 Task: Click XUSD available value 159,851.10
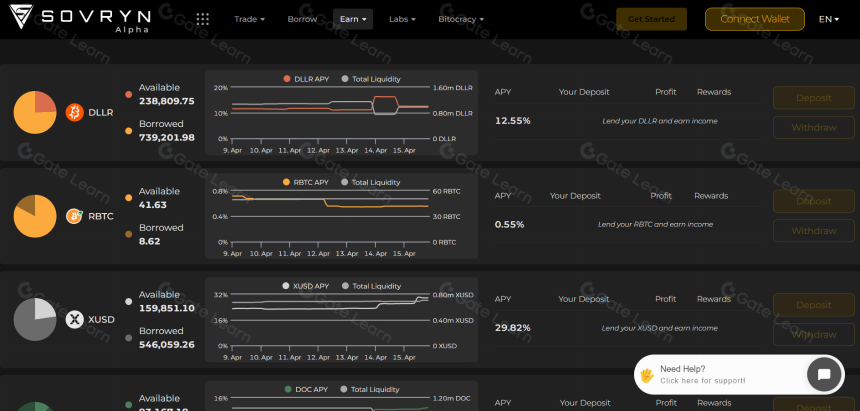coord(167,308)
